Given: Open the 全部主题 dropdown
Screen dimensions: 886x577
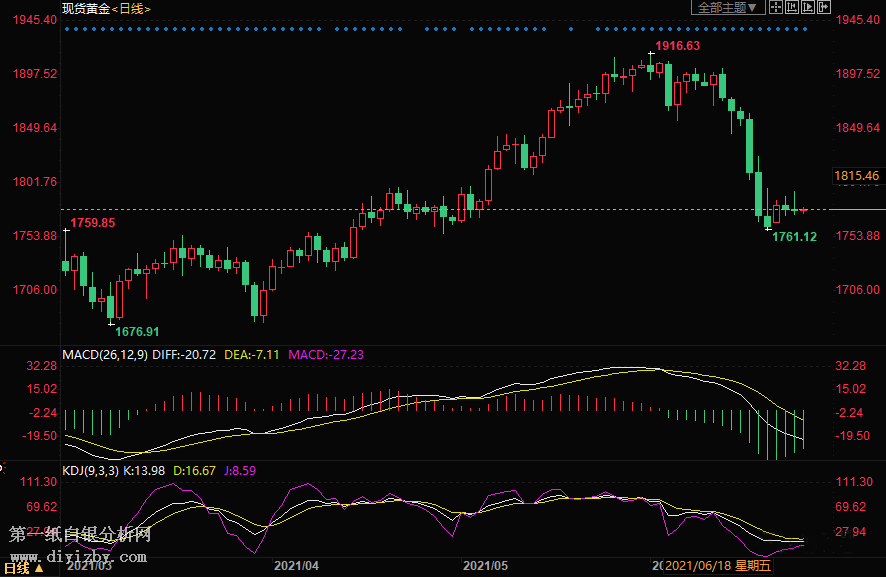Looking at the screenshot, I should pyautogui.click(x=727, y=8).
